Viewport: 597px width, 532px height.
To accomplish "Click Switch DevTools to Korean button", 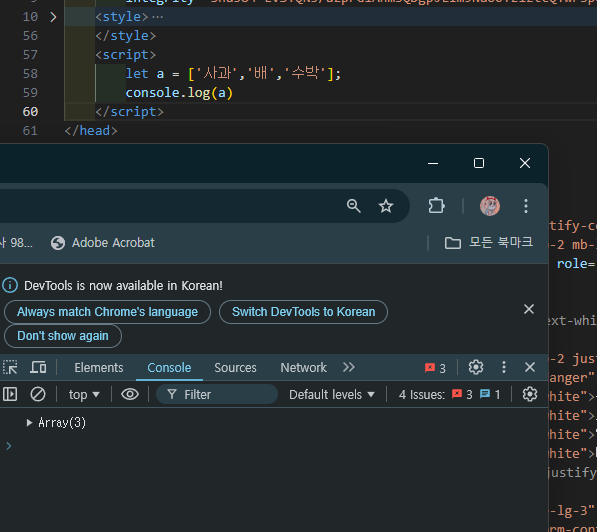I will click(x=303, y=312).
